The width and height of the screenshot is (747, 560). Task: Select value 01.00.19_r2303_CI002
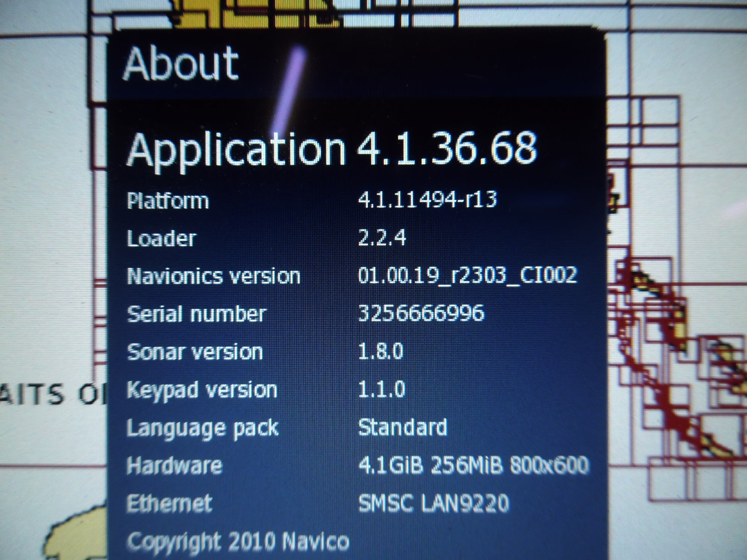point(467,275)
